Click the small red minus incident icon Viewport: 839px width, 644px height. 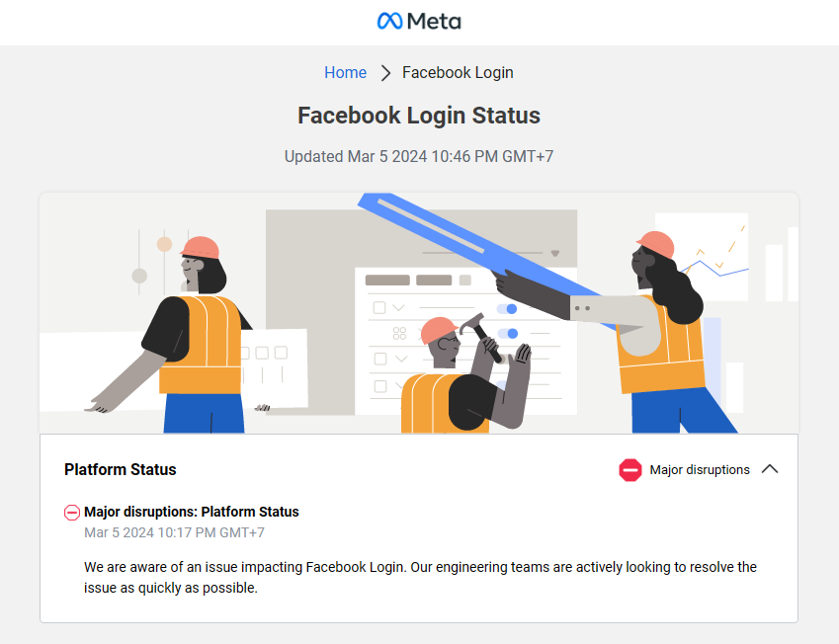pyautogui.click(x=72, y=513)
